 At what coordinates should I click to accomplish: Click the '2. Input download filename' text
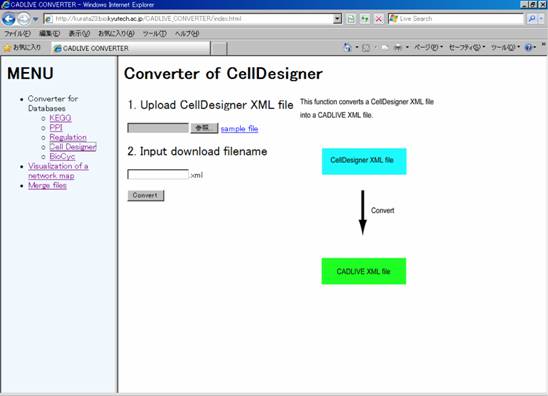[197, 151]
